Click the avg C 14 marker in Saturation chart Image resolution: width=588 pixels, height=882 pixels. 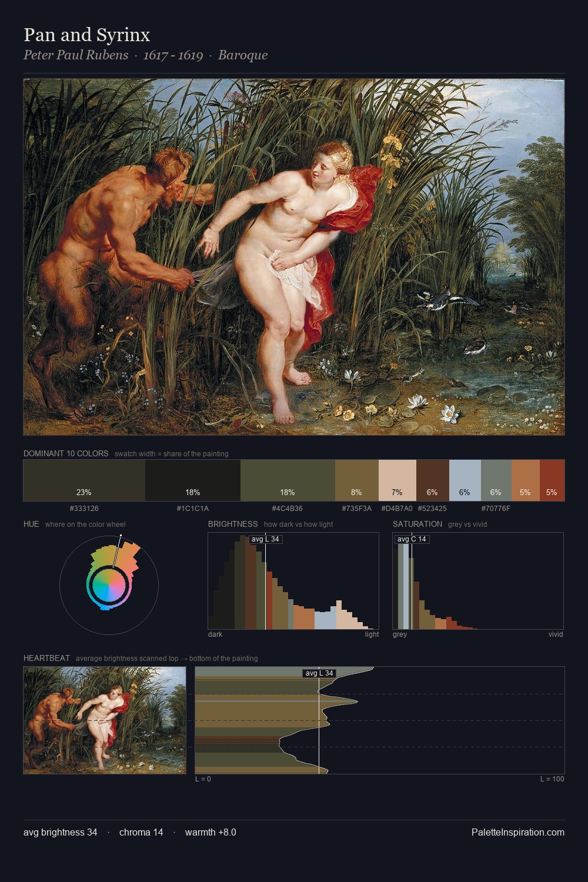(x=412, y=539)
